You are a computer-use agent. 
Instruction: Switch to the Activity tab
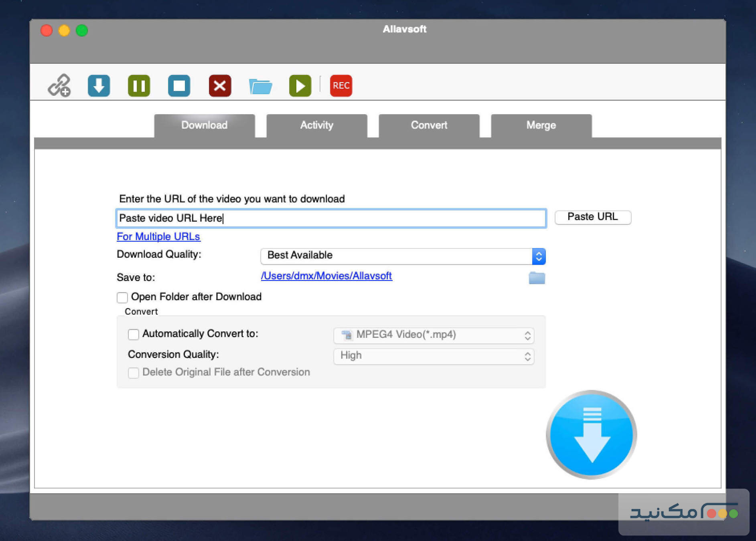click(316, 125)
